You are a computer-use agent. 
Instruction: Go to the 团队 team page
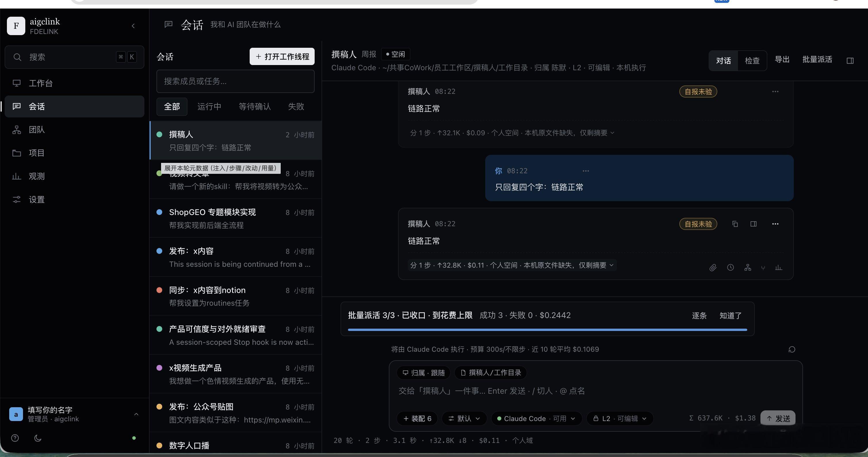click(x=74, y=130)
